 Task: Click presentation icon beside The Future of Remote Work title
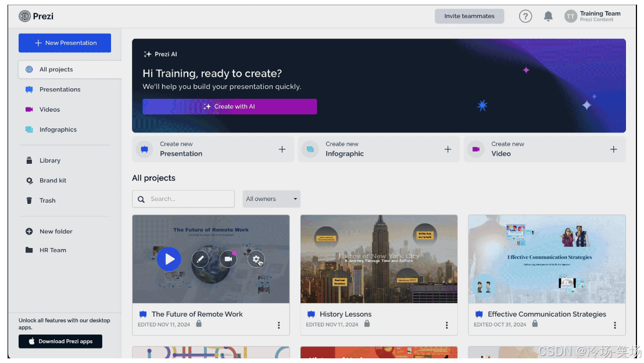[143, 314]
